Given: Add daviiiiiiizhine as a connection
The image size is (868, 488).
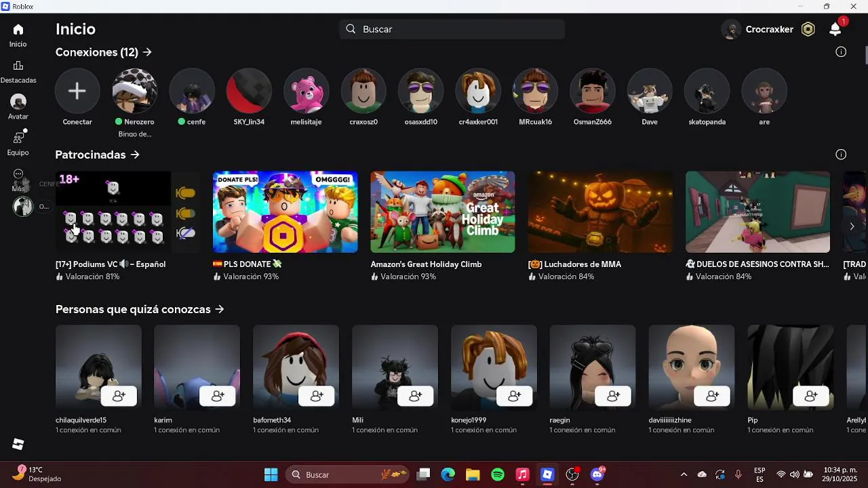Looking at the screenshot, I should point(713,396).
